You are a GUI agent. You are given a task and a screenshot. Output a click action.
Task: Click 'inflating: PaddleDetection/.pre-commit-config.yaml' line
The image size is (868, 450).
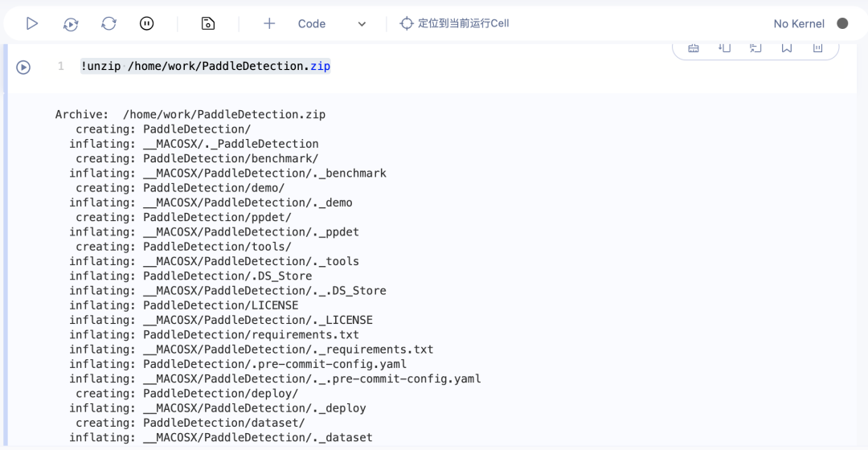tap(237, 364)
